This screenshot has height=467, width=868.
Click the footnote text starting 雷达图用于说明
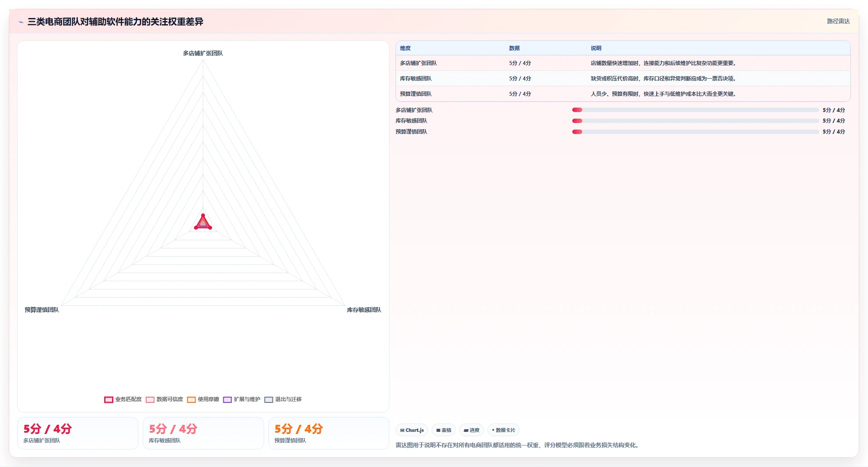518,445
